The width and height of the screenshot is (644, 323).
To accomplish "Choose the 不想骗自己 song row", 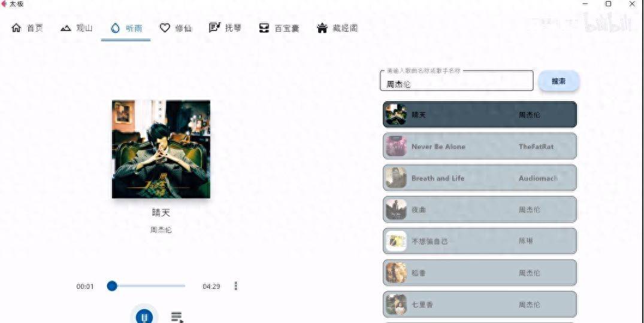I will coord(480,241).
